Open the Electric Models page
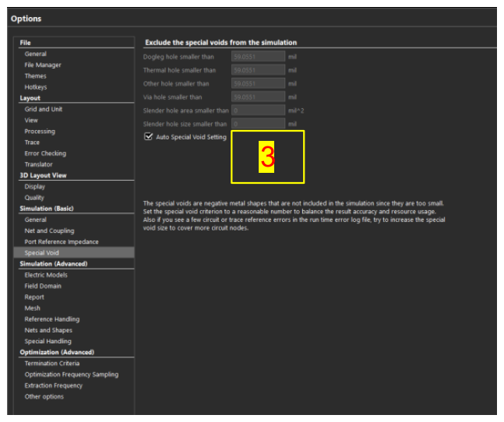The image size is (504, 422). coord(46,275)
